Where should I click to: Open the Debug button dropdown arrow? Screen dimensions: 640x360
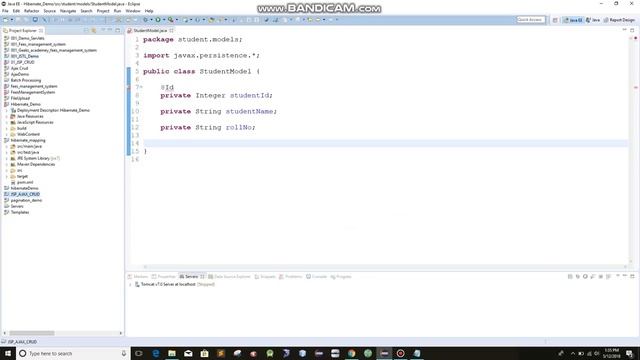tap(151, 20)
